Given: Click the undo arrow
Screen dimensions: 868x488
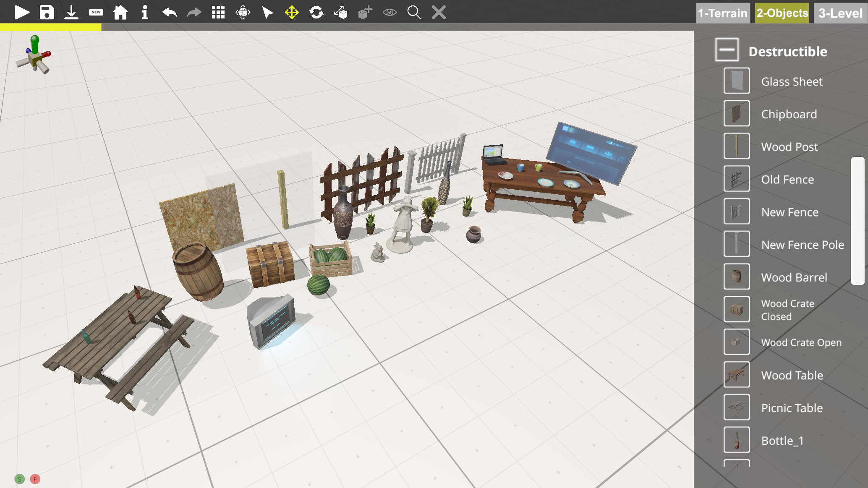Looking at the screenshot, I should 169,12.
